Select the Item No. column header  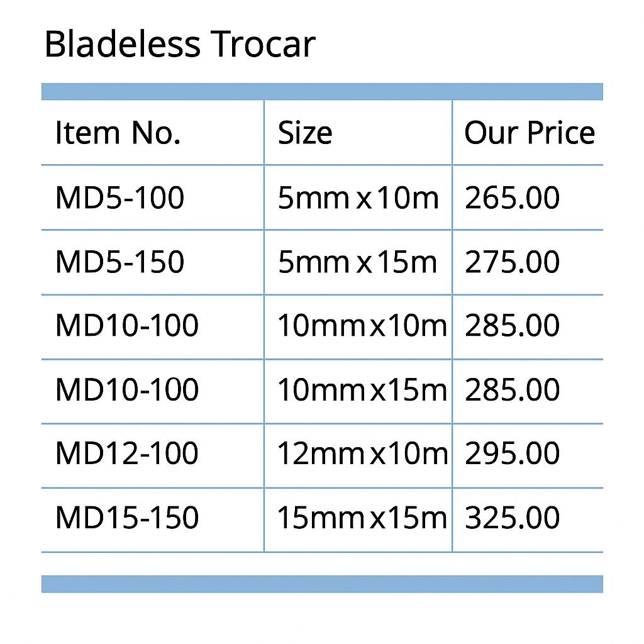pos(118,133)
